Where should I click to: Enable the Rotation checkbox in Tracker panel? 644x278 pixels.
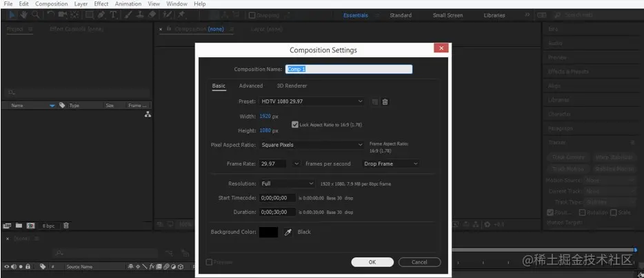(582, 212)
